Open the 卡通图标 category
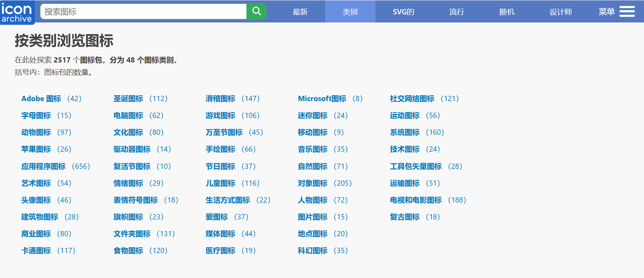This screenshot has width=644, height=278. point(36,251)
